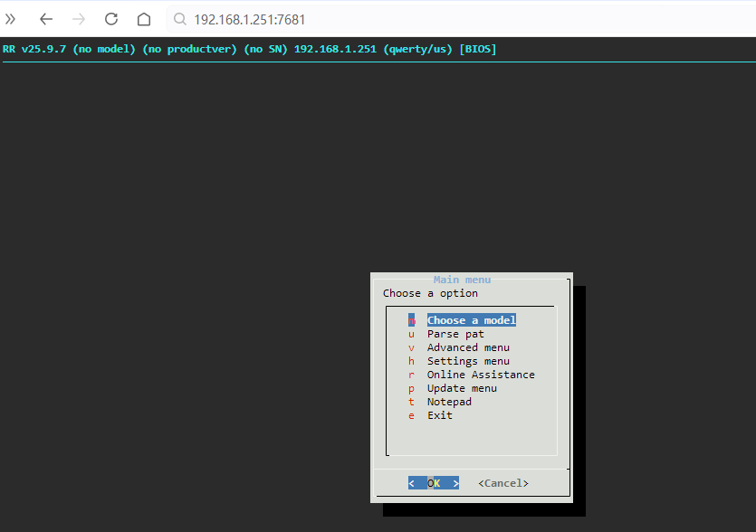Focus the address bar showing 192.168.1.251:7681

click(362, 19)
